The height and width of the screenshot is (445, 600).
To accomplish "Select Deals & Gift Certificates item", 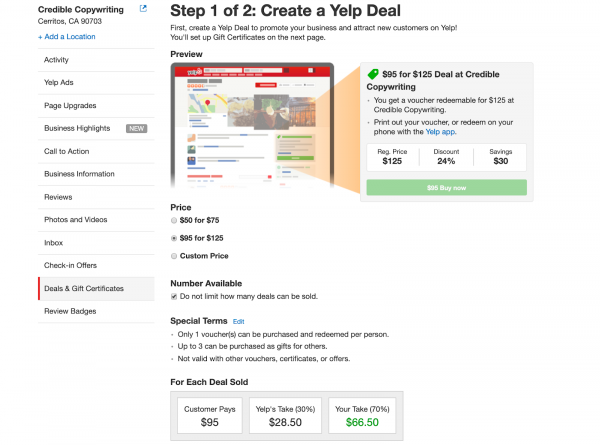I will point(96,289).
